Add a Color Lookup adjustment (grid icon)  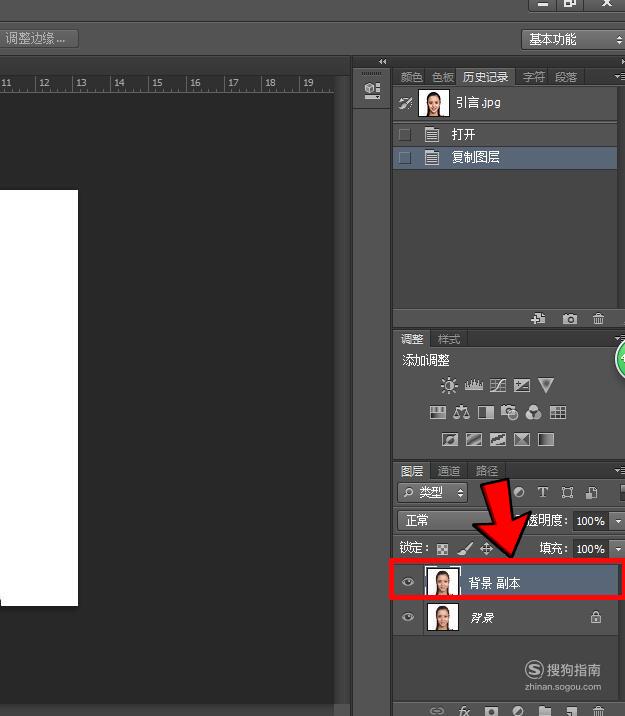[x=557, y=413]
